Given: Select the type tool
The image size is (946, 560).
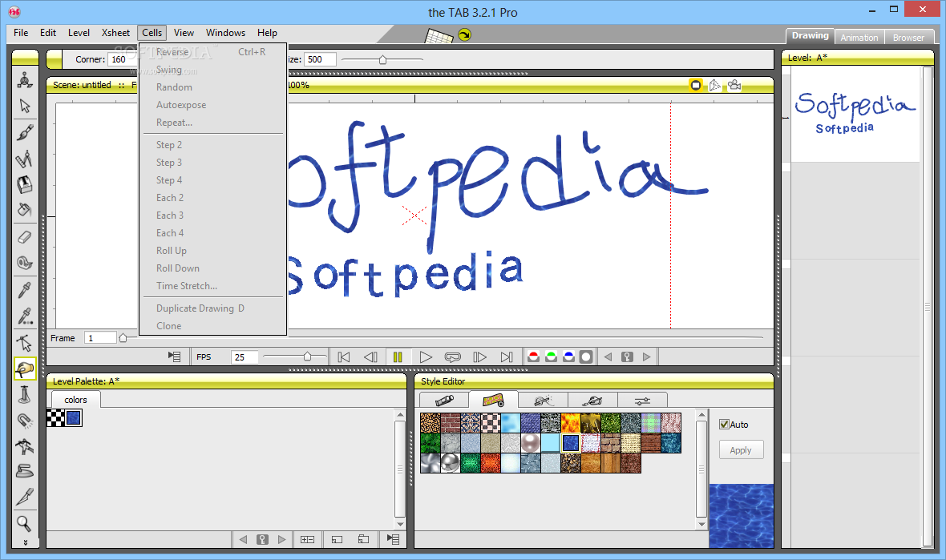Looking at the screenshot, I should [x=25, y=184].
